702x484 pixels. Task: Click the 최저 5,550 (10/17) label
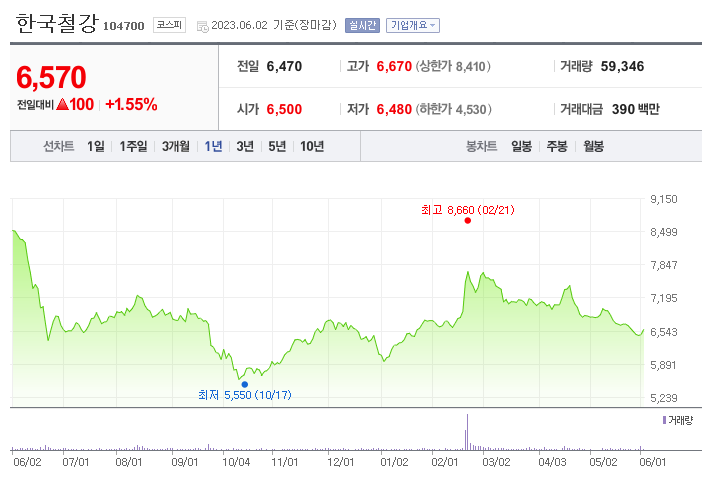point(244,395)
